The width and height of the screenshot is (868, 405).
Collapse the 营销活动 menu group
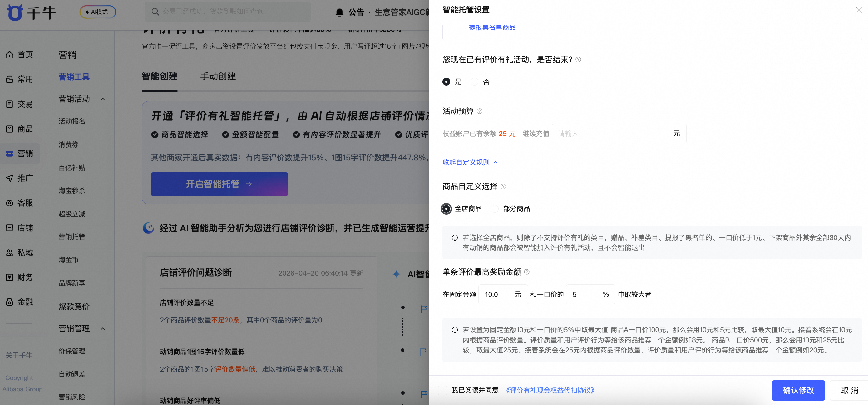coord(103,99)
